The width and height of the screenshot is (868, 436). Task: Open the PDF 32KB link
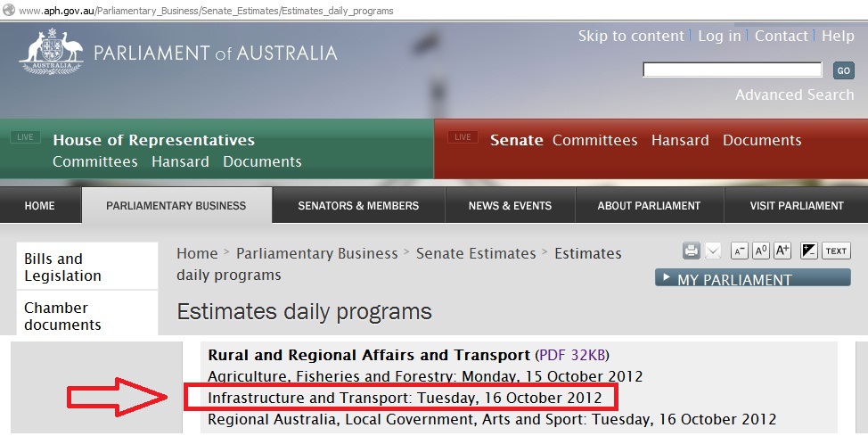[572, 355]
